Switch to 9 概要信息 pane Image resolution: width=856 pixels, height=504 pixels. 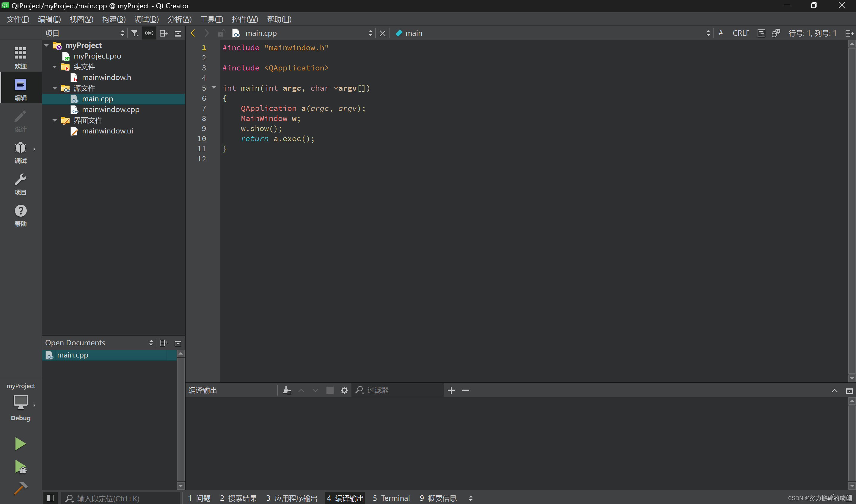438,498
